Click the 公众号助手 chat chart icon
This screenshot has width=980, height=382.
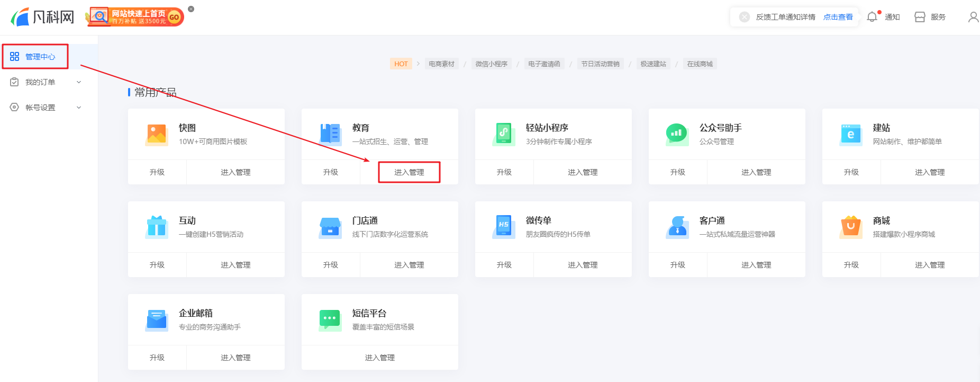677,134
